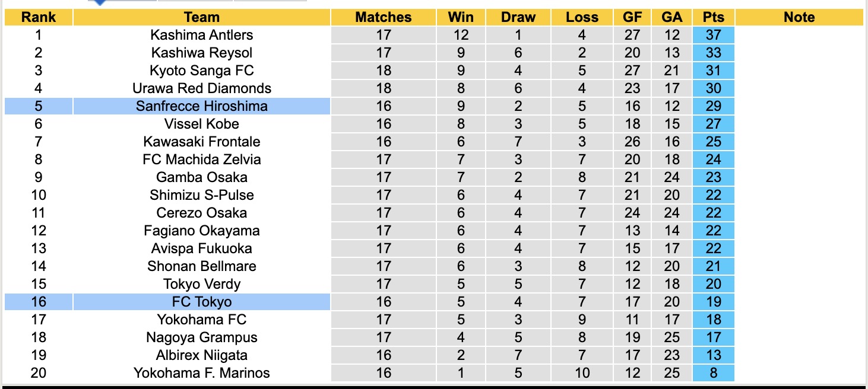This screenshot has height=389, width=868.
Task: Open Kawasaki Frontale team entry
Action: click(202, 142)
